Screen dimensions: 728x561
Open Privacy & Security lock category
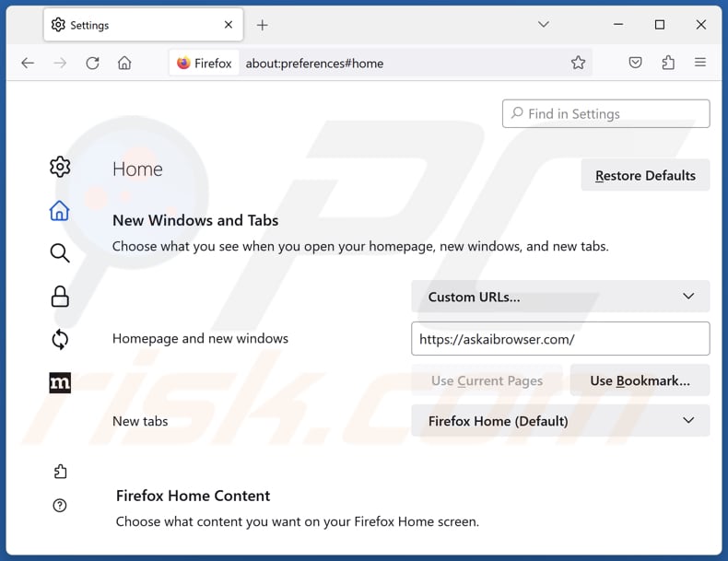coord(60,296)
